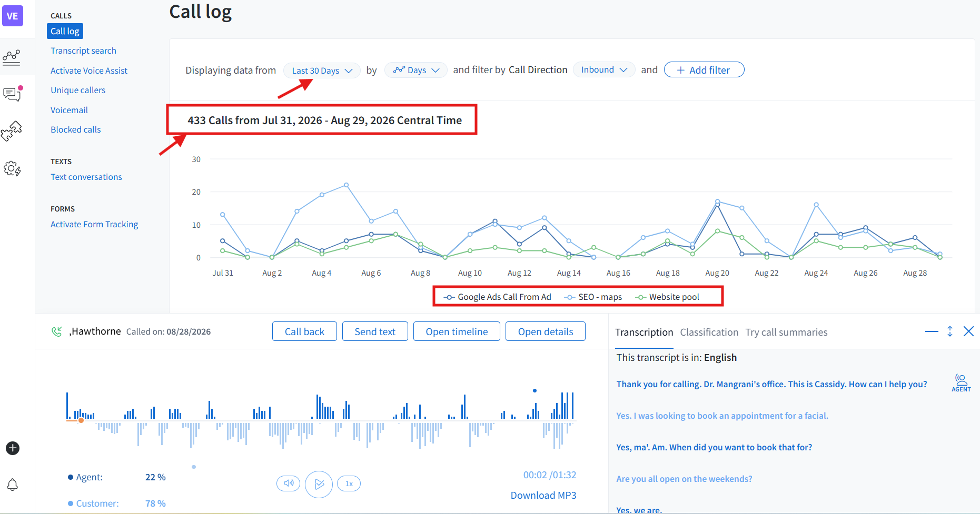
Task: Play the call recording
Action: click(x=319, y=484)
